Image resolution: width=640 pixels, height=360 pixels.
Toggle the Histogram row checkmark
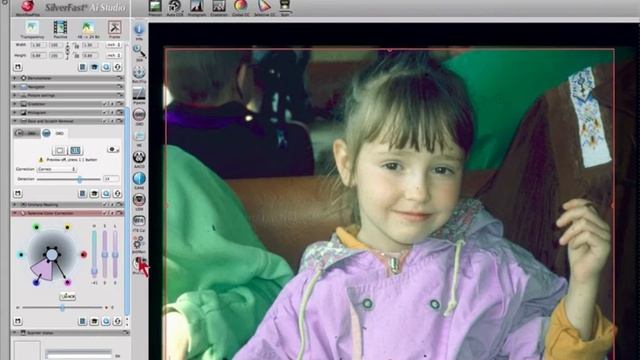(105, 113)
